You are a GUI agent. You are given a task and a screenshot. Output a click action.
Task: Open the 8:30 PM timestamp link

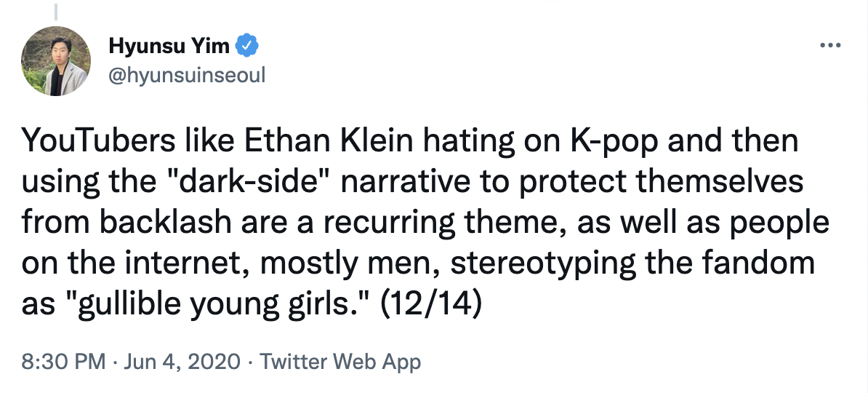point(63,362)
